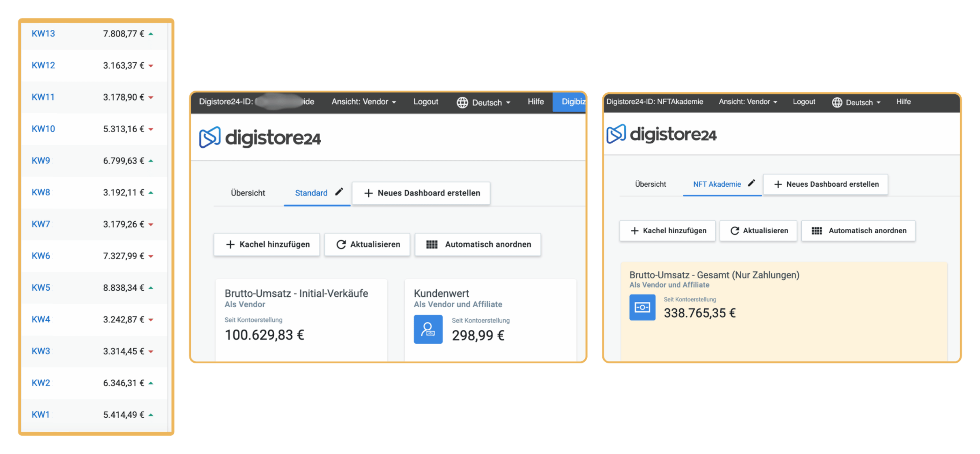This screenshot has height=454, width=980.
Task: Edit the Standard dashboard via pencil icon
Action: tap(339, 191)
